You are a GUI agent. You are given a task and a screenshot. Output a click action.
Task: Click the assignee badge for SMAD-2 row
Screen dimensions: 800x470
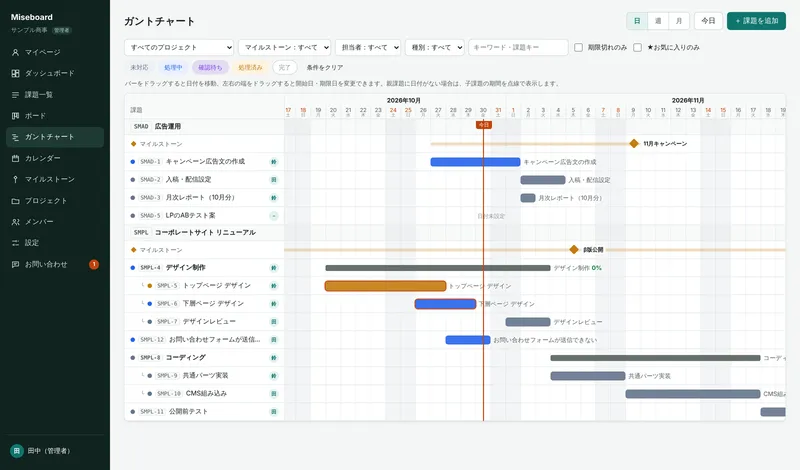(274, 180)
